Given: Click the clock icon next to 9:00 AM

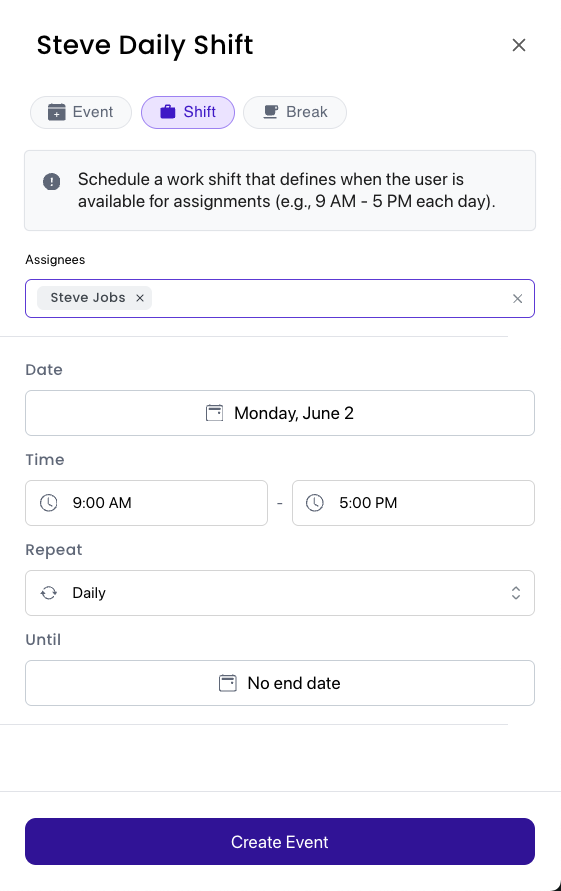Looking at the screenshot, I should pos(48,503).
